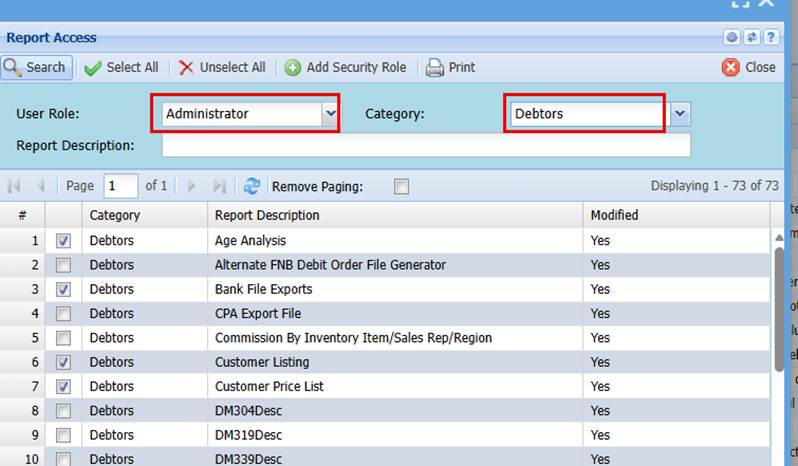Viewport: 798px width, 466px height.
Task: Go to last page icon
Action: (219, 186)
